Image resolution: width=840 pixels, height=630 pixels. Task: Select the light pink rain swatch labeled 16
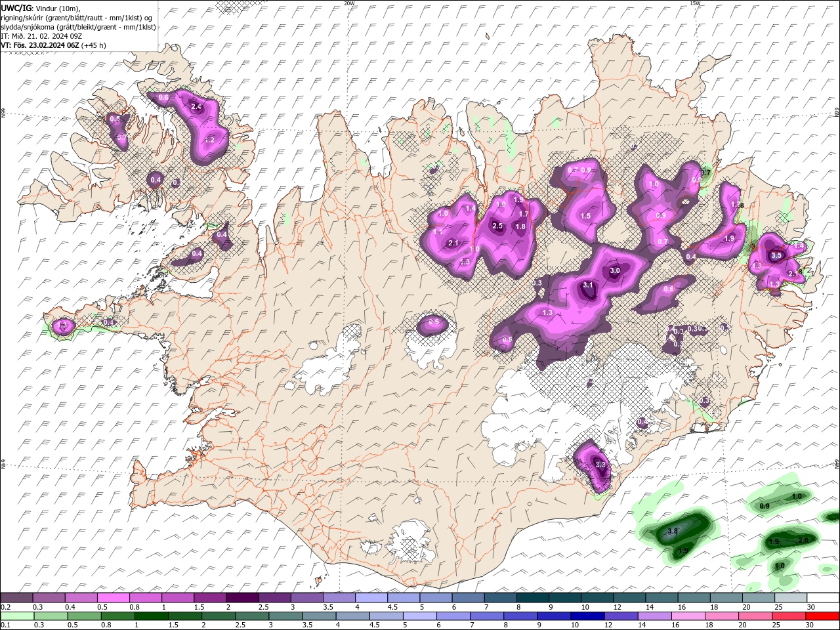pos(688,616)
